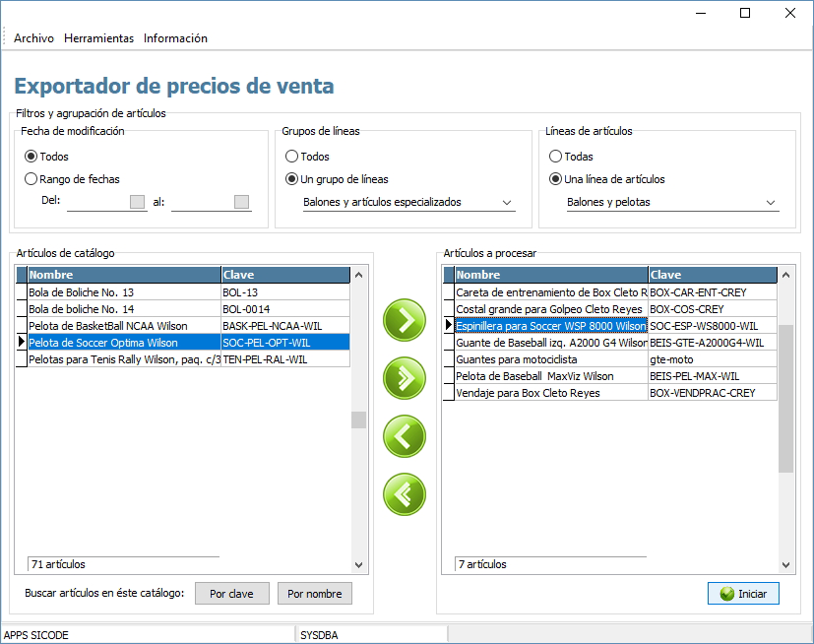Select 'Pelota de BasketBall NCAA Wilson' row

(x=118, y=326)
